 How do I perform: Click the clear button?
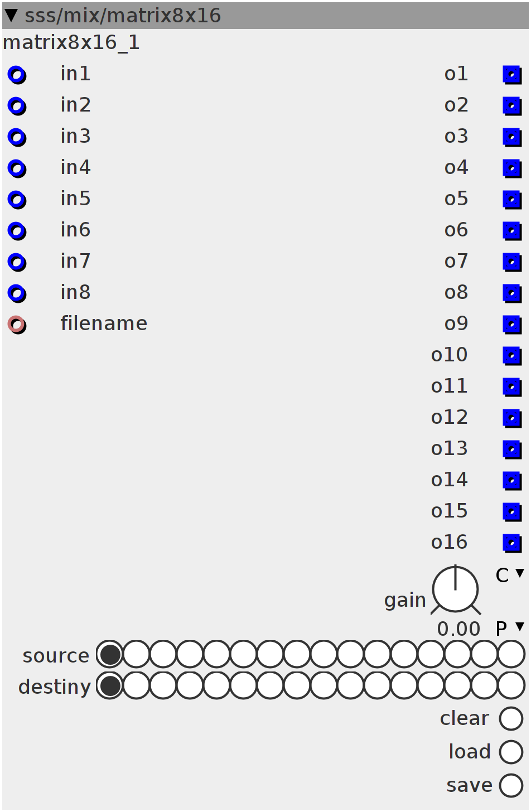(511, 719)
